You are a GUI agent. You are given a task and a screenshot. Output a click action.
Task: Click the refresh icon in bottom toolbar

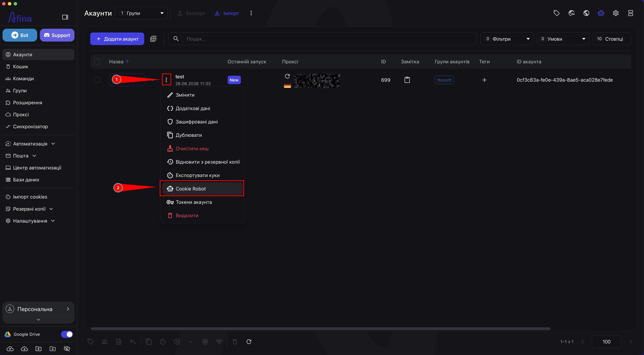pos(249,341)
